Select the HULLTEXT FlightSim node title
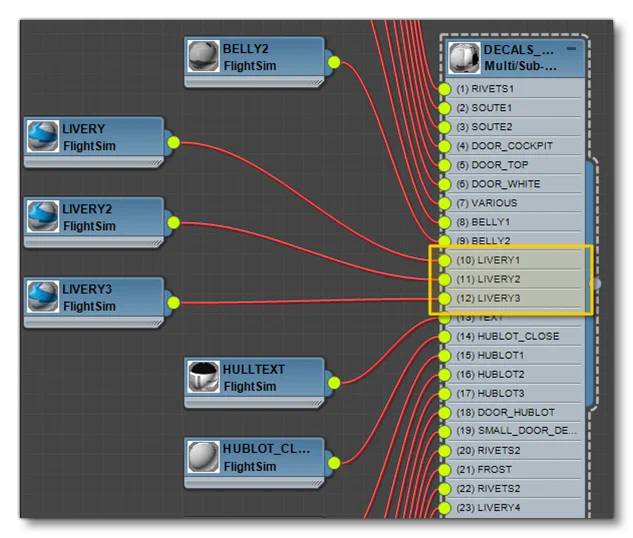 point(254,378)
